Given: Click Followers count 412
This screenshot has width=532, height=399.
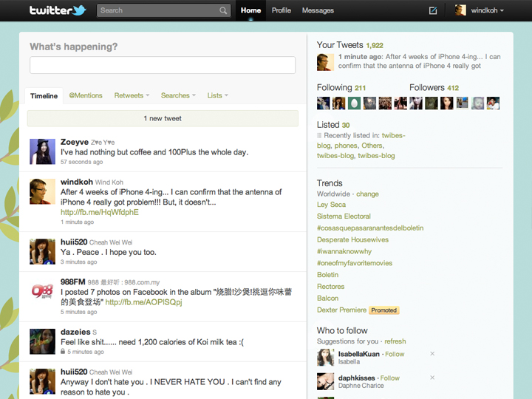Looking at the screenshot, I should tap(453, 88).
